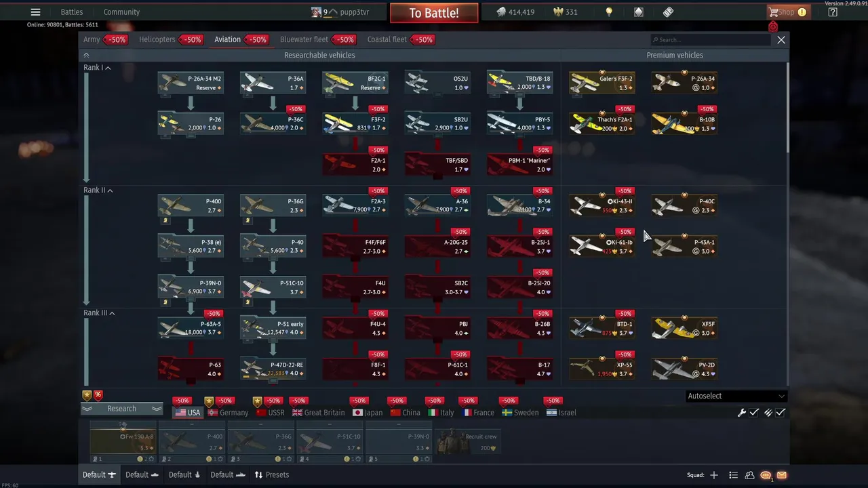The height and width of the screenshot is (488, 868).
Task: Select the USA nation tab
Action: pyautogui.click(x=188, y=412)
